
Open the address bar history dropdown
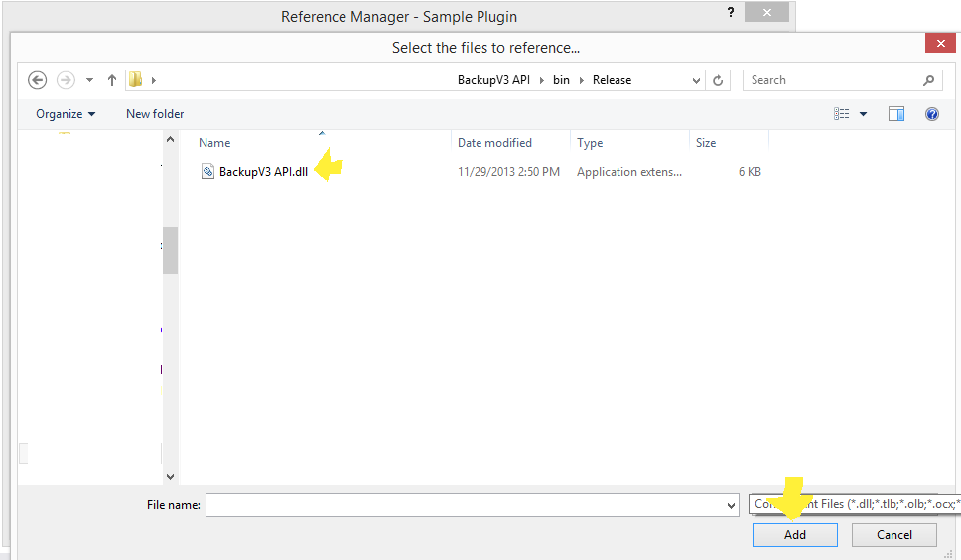point(696,80)
